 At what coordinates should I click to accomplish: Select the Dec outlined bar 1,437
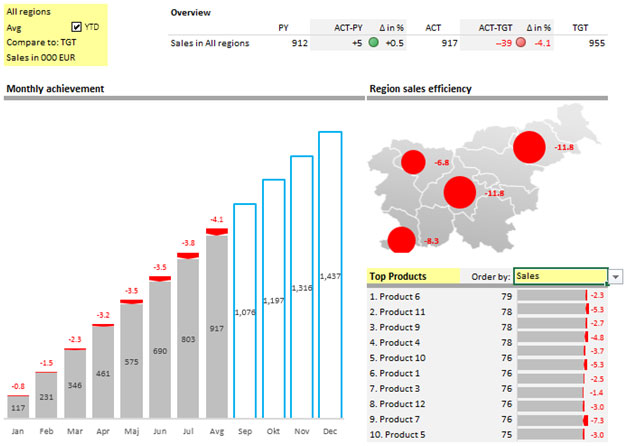click(x=330, y=275)
